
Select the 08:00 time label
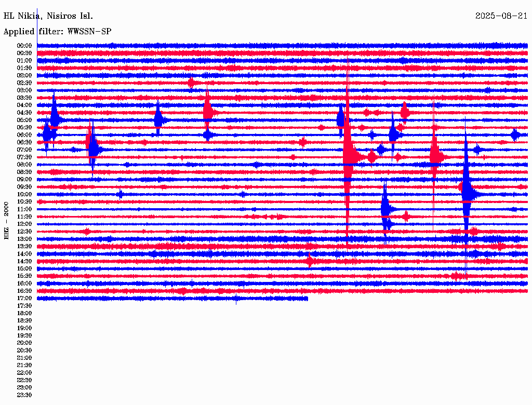[24, 165]
